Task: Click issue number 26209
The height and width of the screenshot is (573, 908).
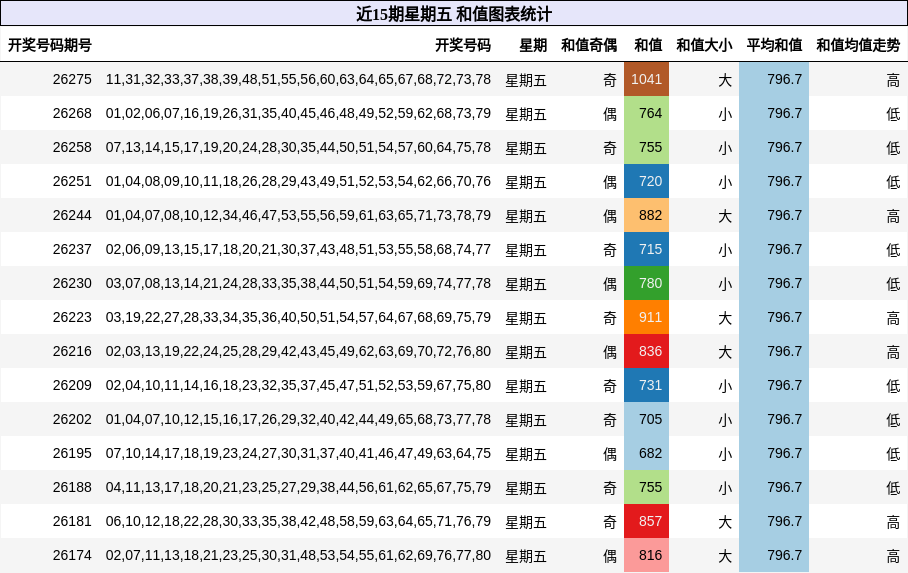Action: coord(72,385)
